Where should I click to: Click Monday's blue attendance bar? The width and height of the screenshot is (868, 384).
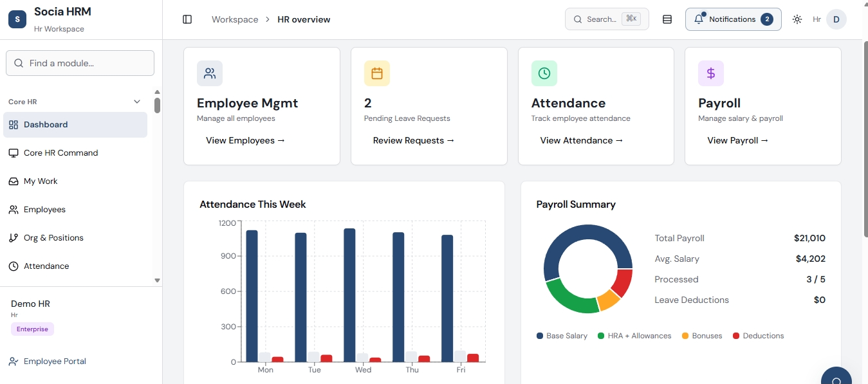252,296
